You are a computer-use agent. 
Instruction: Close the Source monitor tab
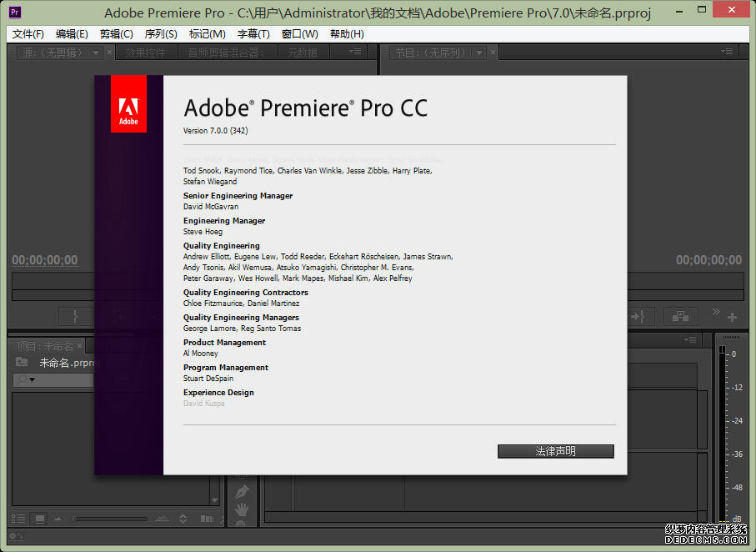tap(109, 52)
